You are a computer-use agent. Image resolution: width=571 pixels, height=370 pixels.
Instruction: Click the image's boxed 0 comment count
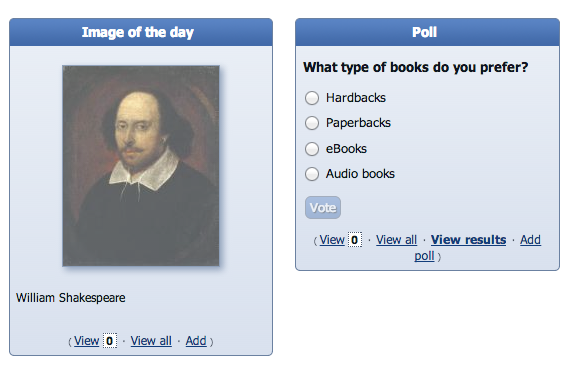pos(110,341)
